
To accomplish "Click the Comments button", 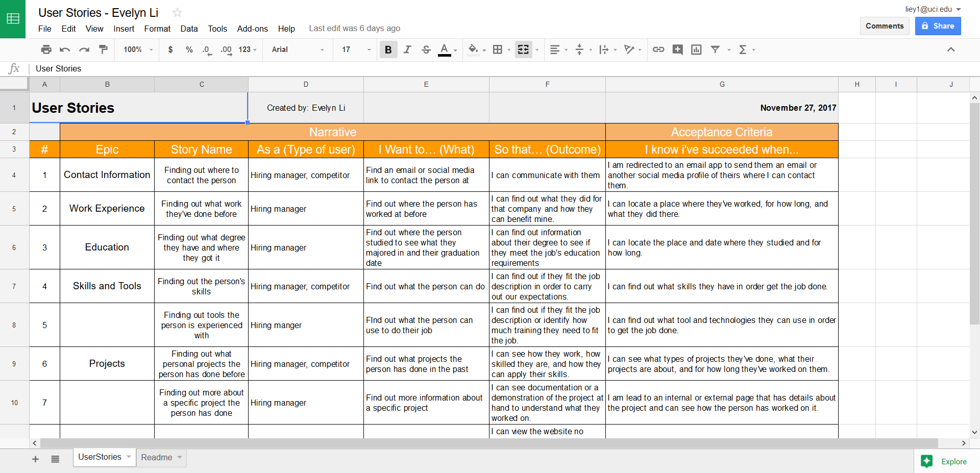I will tap(885, 26).
